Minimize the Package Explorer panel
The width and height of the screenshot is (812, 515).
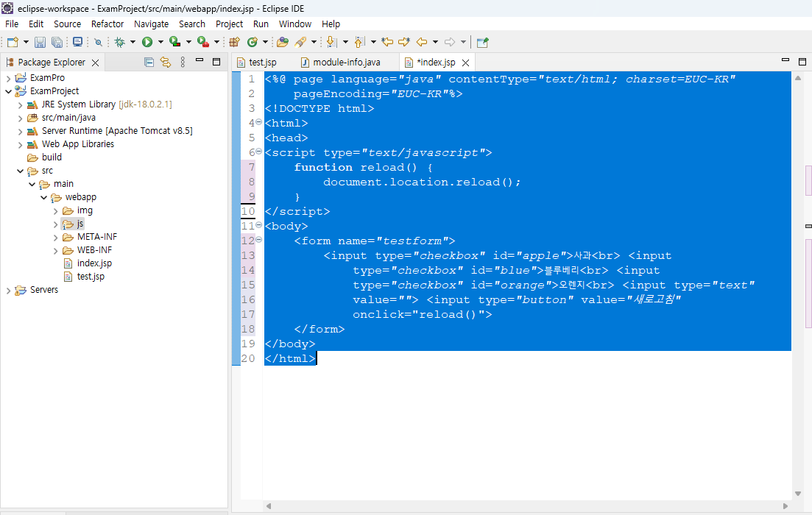[200, 60]
